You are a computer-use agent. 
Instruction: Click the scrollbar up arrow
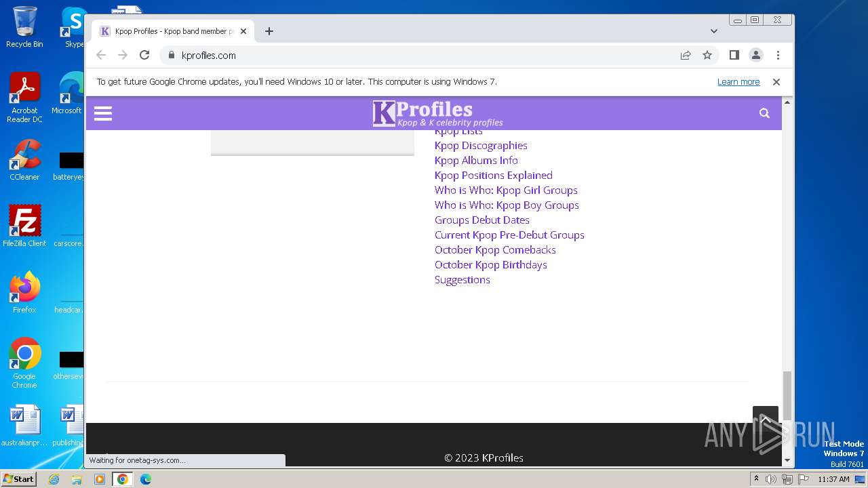[787, 102]
